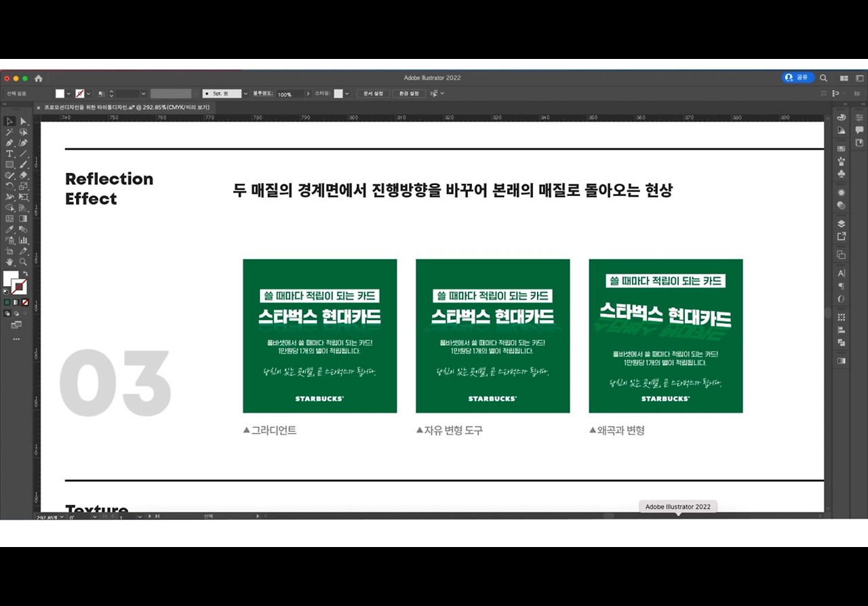Open the Align panel icon
868x606 pixels.
(x=842, y=330)
